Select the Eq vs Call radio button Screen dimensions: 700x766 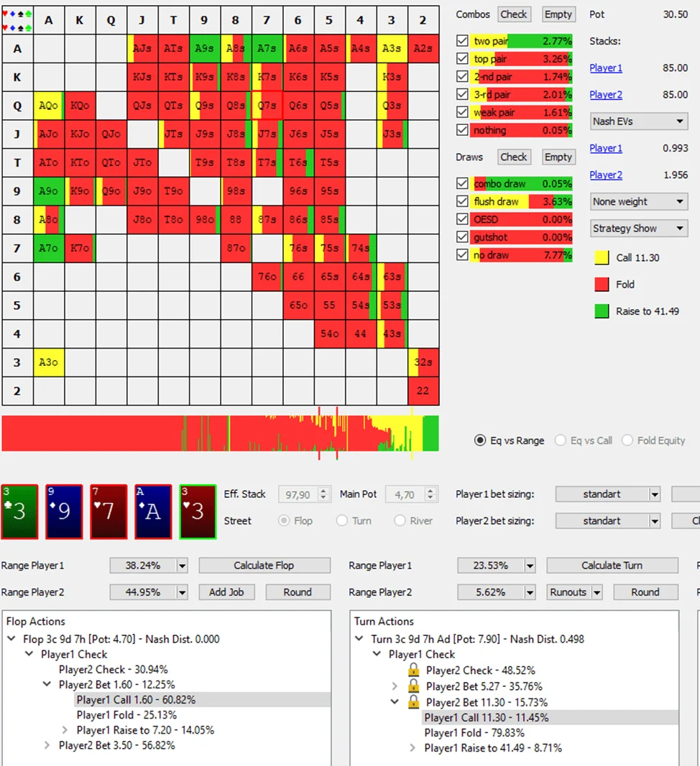[x=561, y=440]
